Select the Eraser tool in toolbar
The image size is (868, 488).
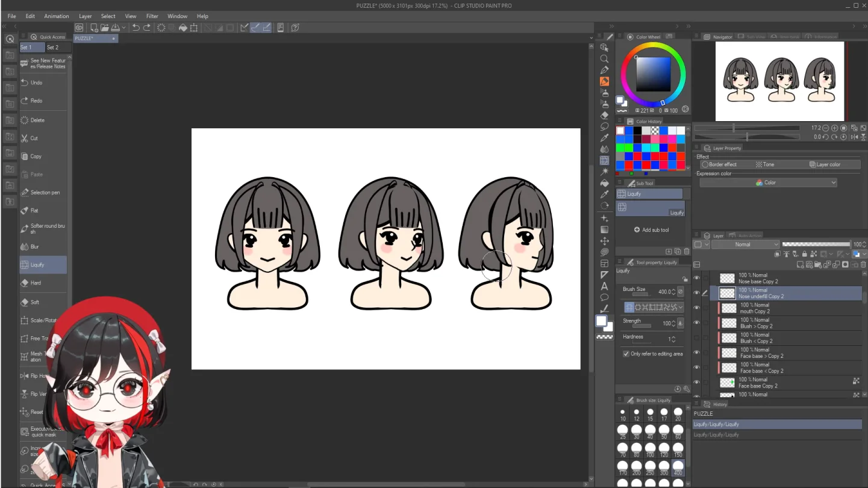(604, 115)
